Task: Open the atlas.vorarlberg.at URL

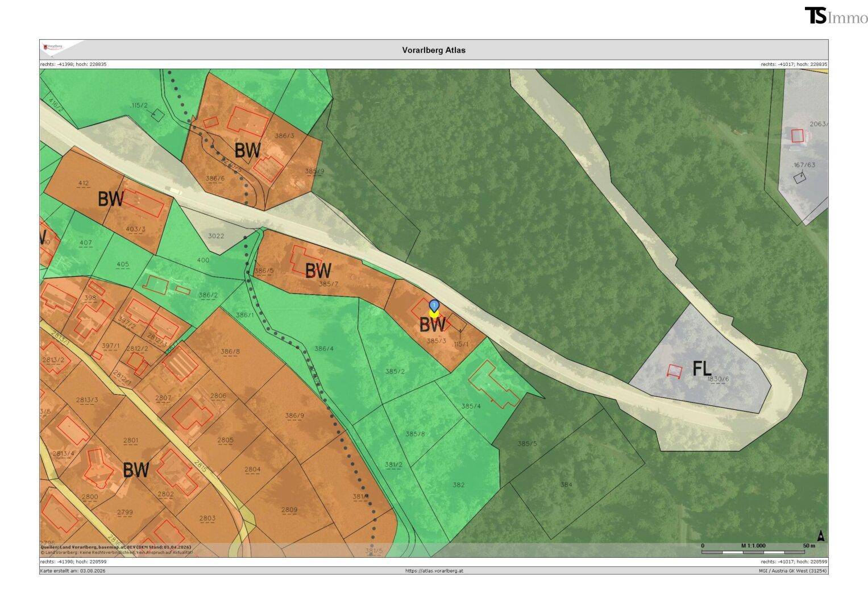Action: [434, 570]
